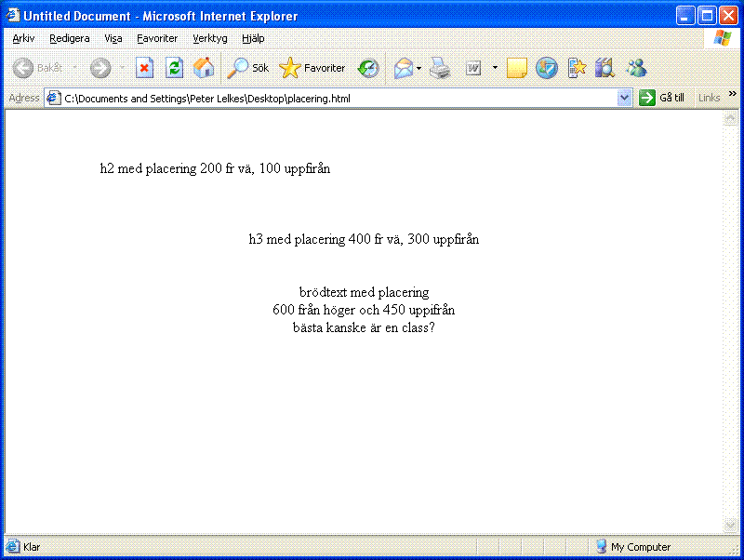744x560 pixels.
Task: Click the vertical scrollbar up arrow
Action: [x=730, y=118]
